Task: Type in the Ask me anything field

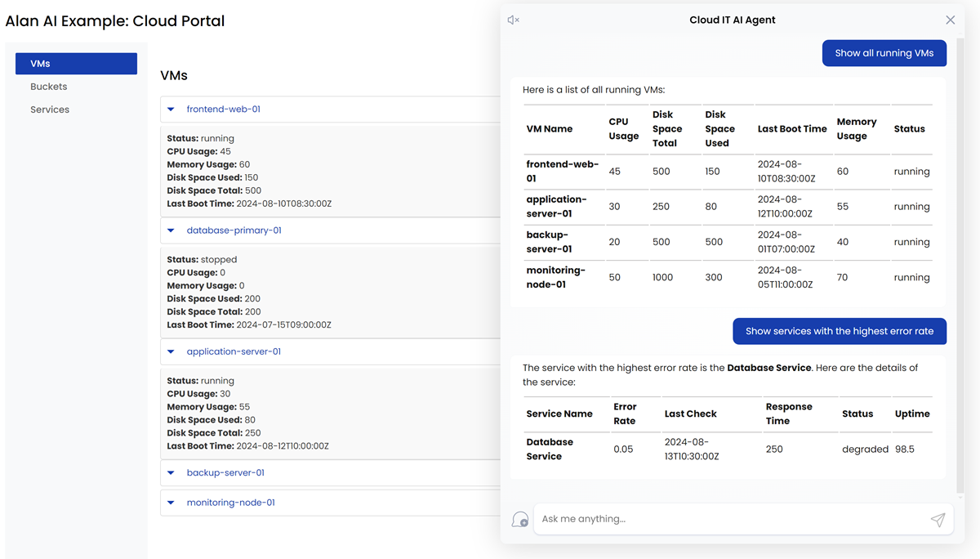Action: click(x=731, y=519)
